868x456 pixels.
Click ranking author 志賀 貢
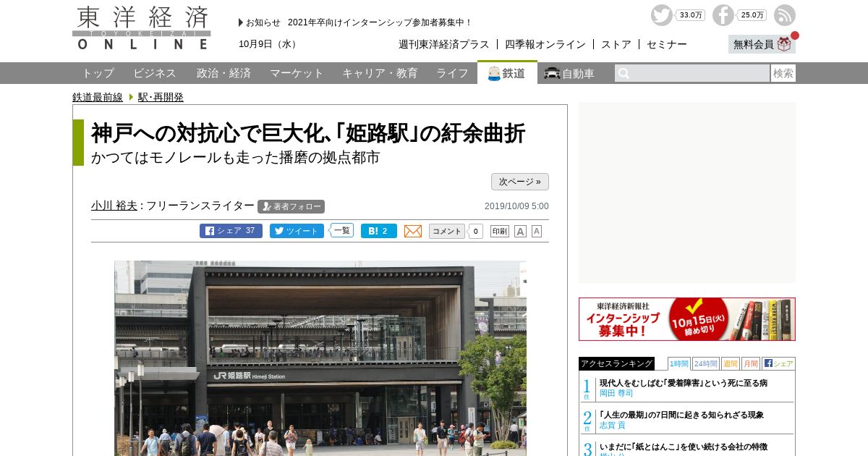pyautogui.click(x=612, y=426)
